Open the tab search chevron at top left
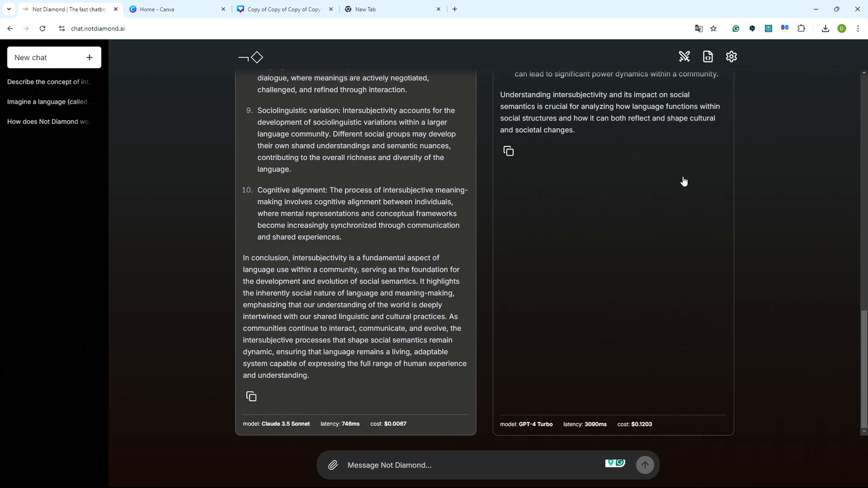This screenshot has width=868, height=488. coord(9,9)
